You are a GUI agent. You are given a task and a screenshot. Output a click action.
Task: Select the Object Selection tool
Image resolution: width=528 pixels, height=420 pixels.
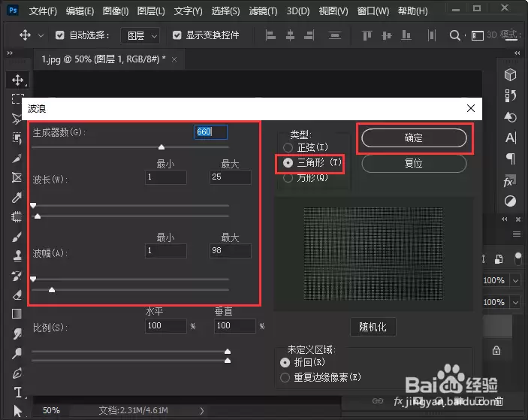click(17, 137)
